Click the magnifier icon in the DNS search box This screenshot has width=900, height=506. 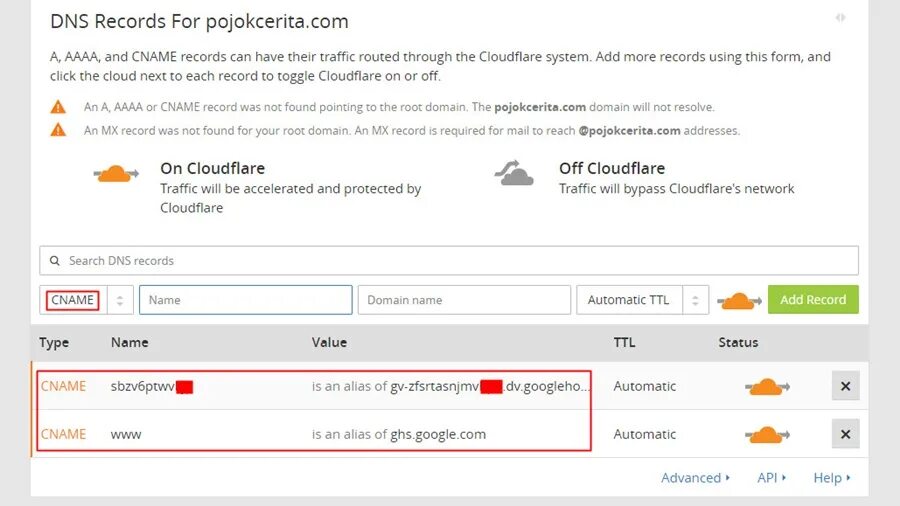[x=55, y=260]
